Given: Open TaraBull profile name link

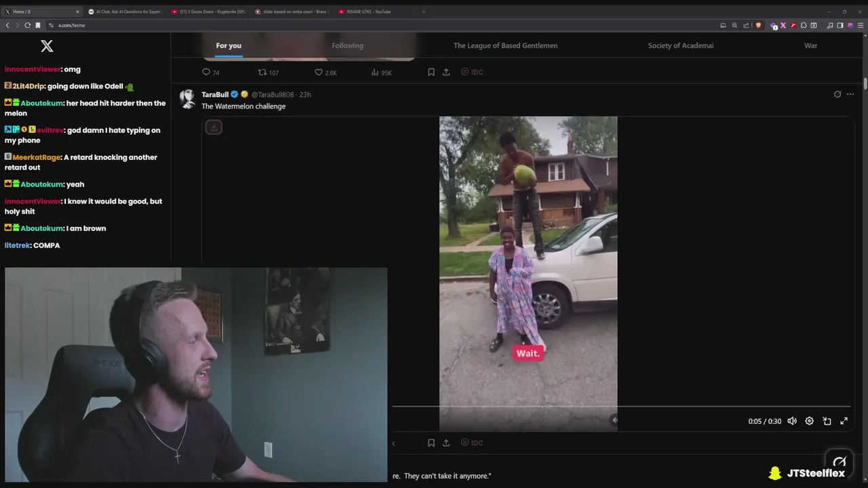Looking at the screenshot, I should 215,94.
